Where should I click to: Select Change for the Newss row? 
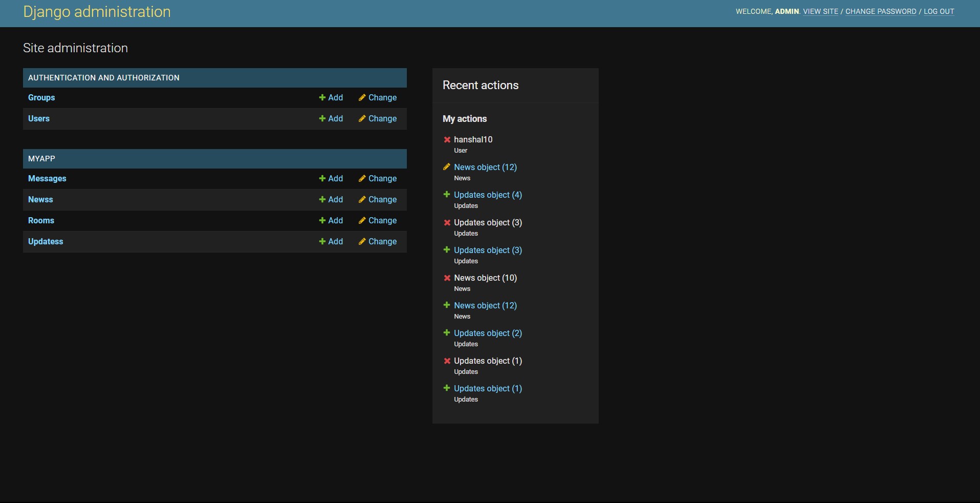[x=378, y=199]
